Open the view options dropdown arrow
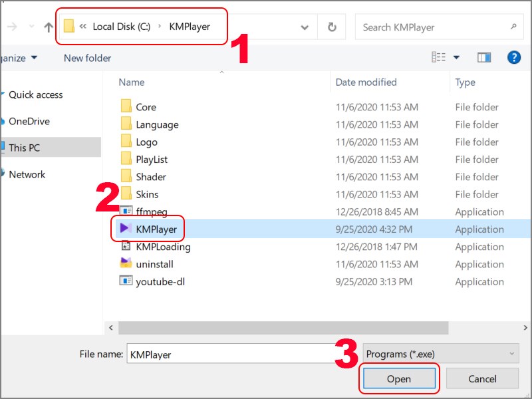Screen dimensions: 532x399 [456, 57]
